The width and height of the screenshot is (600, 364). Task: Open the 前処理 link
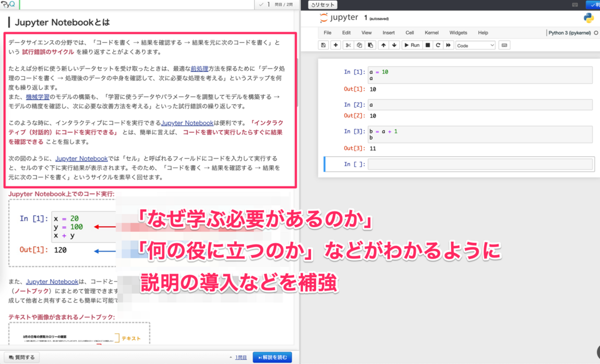pyautogui.click(x=199, y=69)
